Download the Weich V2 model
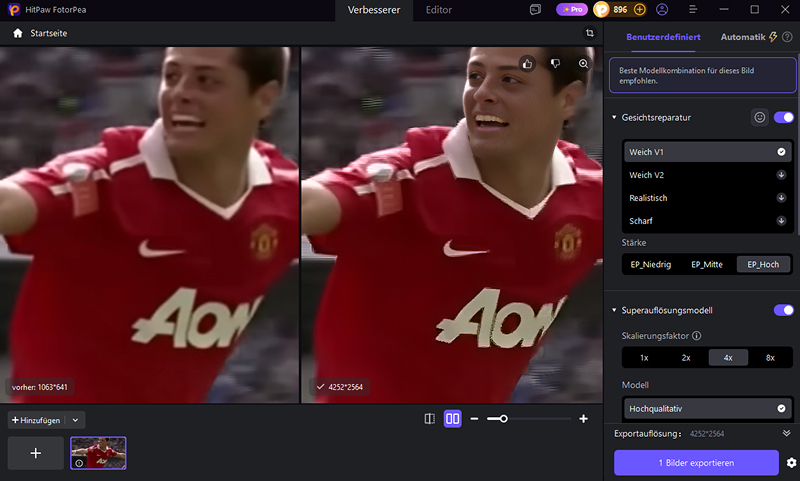 (x=781, y=175)
